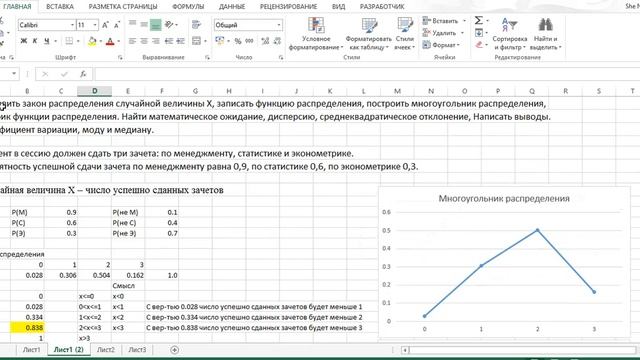Click horizontal scrollbar left arrow

[x=405, y=350]
